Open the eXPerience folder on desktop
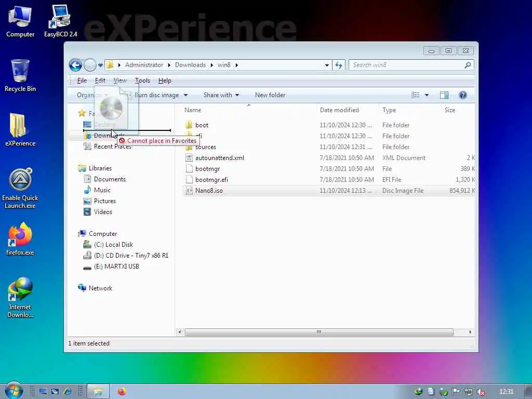 click(20, 130)
